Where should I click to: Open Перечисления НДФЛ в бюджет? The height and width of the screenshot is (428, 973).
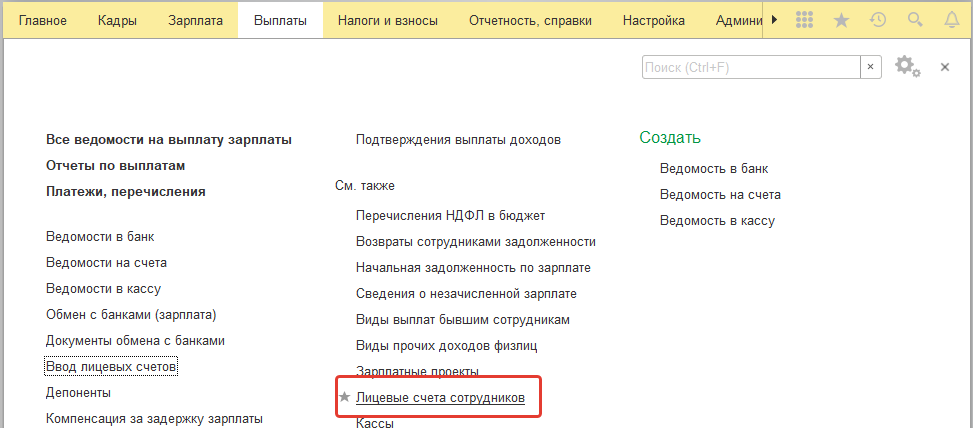point(451,216)
